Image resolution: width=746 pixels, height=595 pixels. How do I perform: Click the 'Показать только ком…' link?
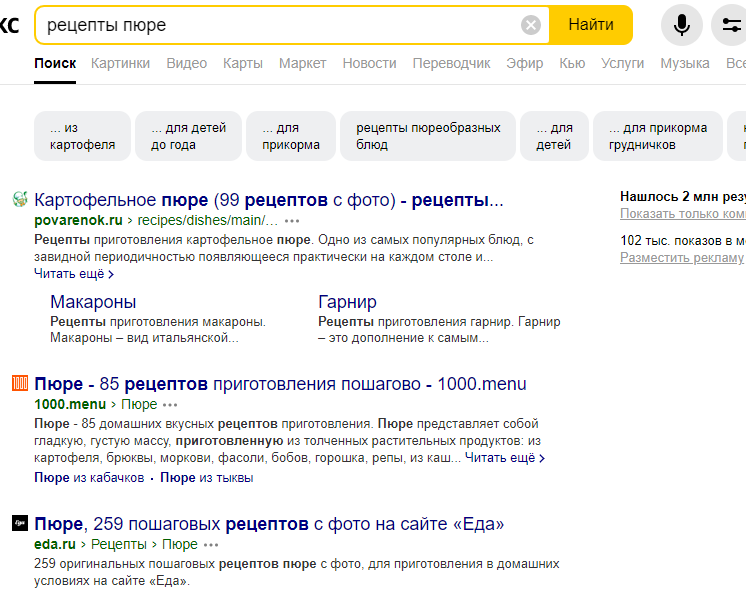click(x=683, y=214)
